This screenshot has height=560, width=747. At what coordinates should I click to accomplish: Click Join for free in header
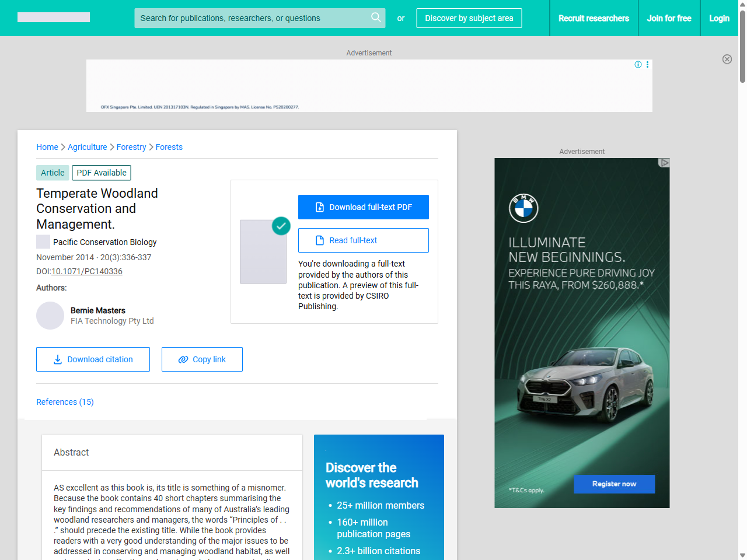tap(669, 18)
